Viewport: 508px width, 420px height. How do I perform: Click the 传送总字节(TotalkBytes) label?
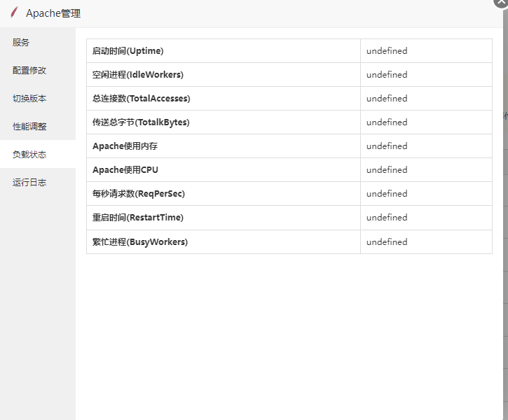(x=141, y=122)
